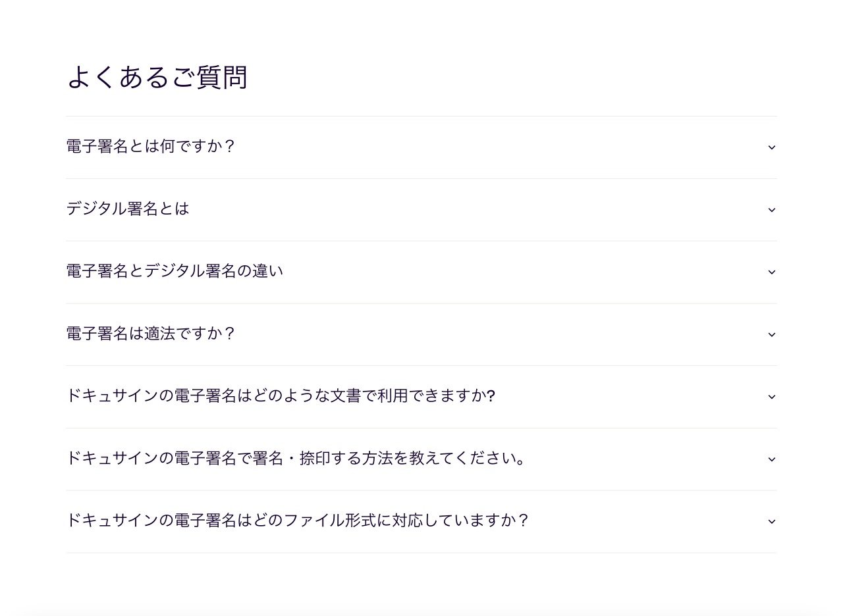Click the arrow next to 電子署名とデジタル署名の違い
This screenshot has width=843, height=616.
(x=771, y=272)
